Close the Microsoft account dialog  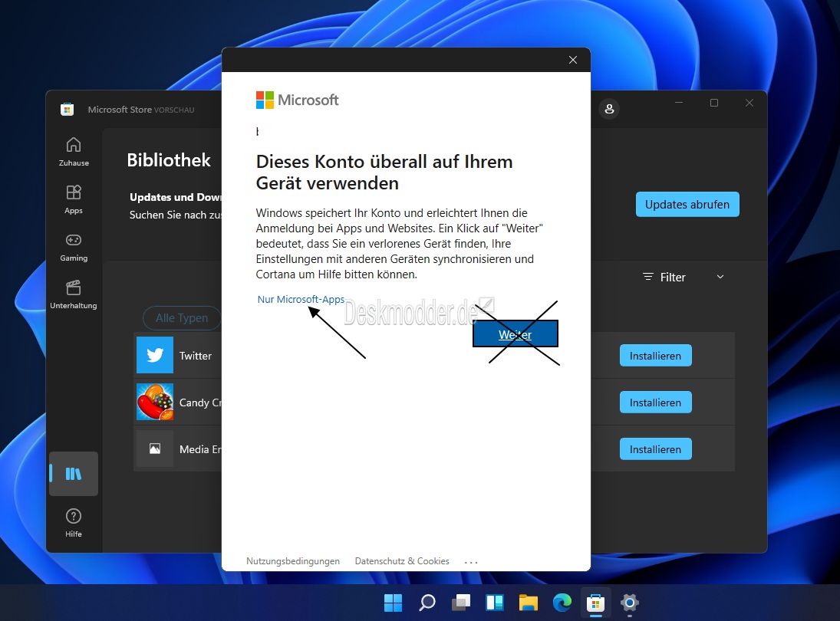tap(573, 60)
